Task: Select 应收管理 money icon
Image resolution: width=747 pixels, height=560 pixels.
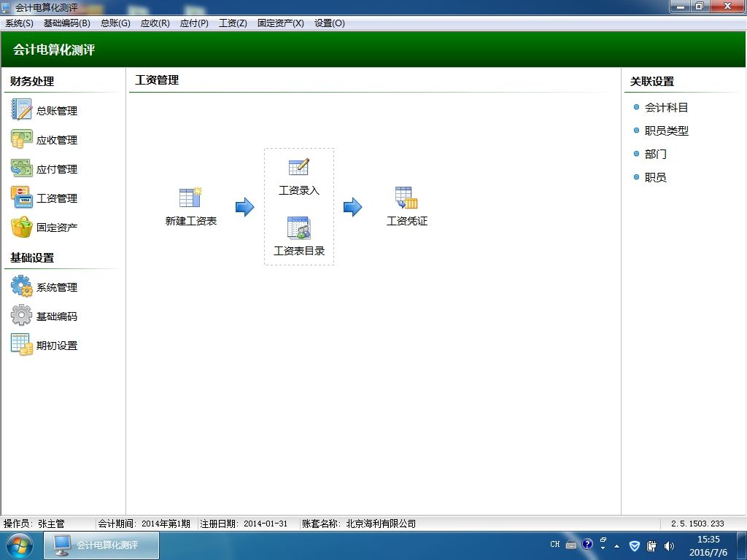Action: coord(21,139)
